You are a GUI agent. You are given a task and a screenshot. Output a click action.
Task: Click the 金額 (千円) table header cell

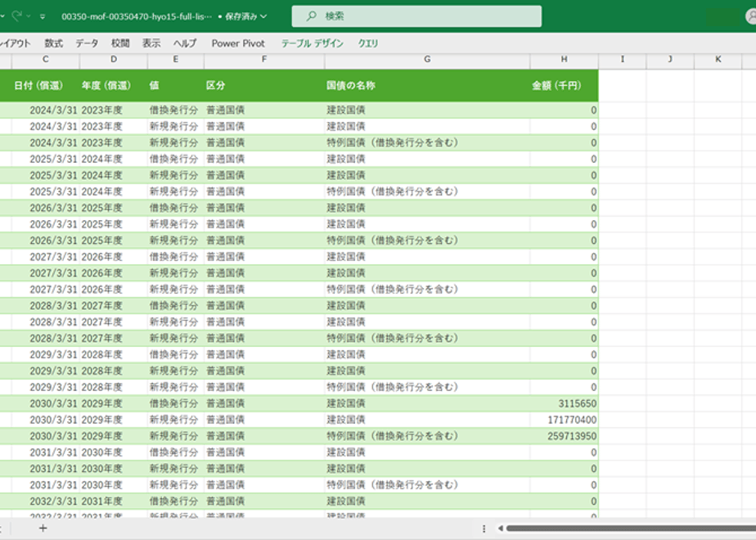pyautogui.click(x=564, y=85)
